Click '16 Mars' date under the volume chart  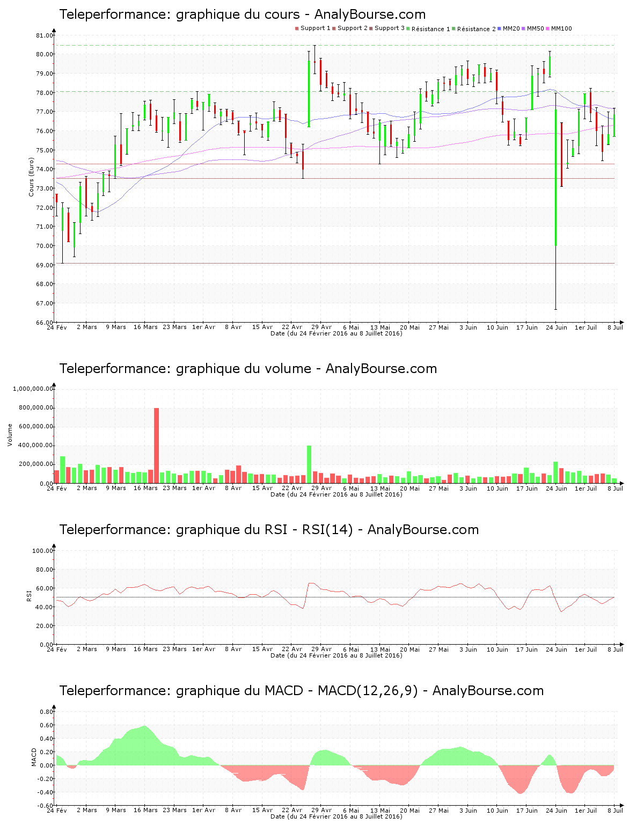point(145,488)
